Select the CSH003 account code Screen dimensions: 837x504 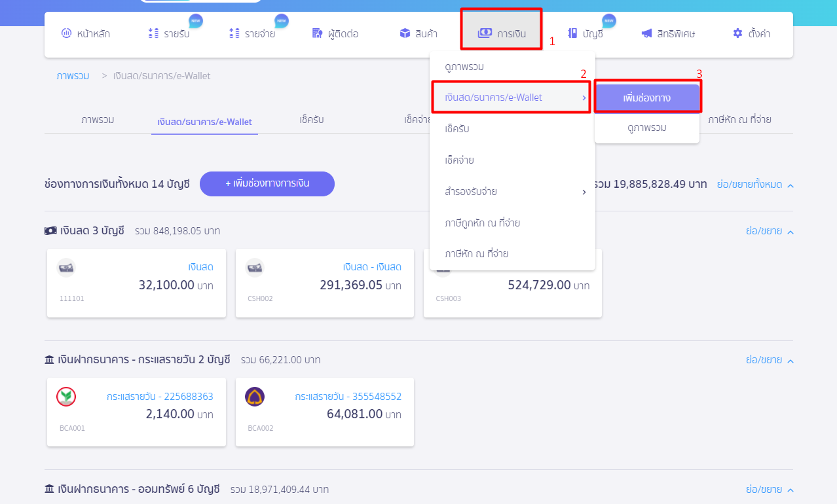(449, 299)
